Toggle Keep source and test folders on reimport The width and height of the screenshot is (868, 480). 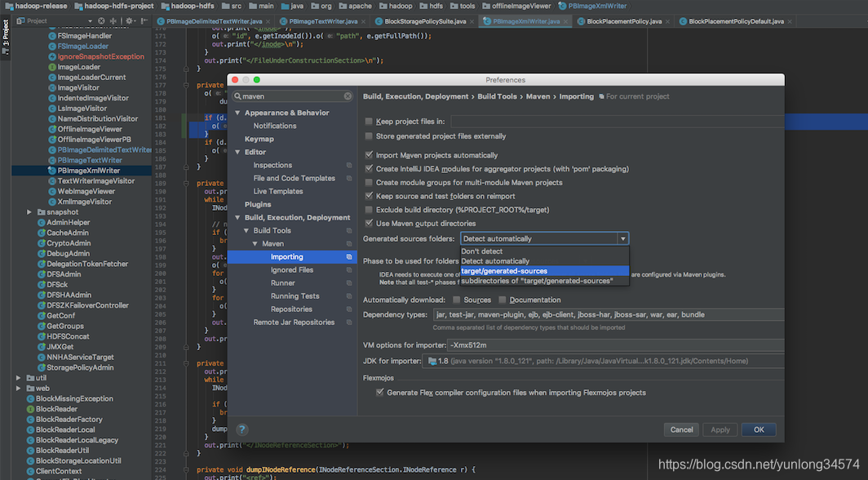[369, 196]
